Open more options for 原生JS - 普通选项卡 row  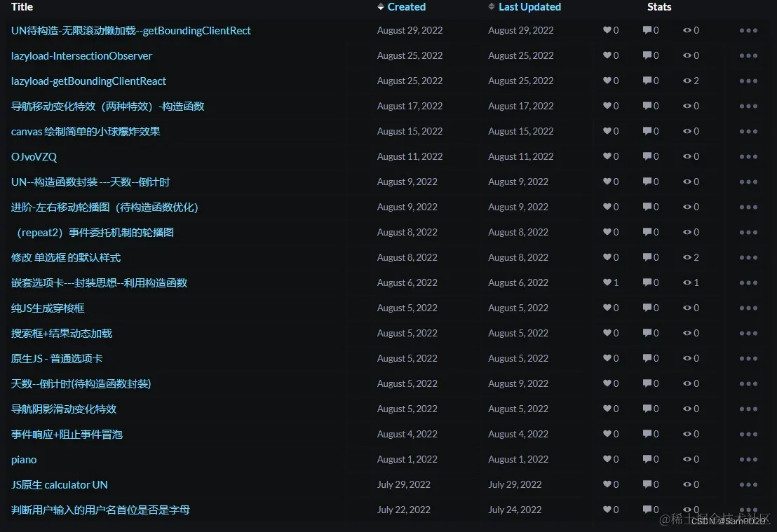point(748,358)
